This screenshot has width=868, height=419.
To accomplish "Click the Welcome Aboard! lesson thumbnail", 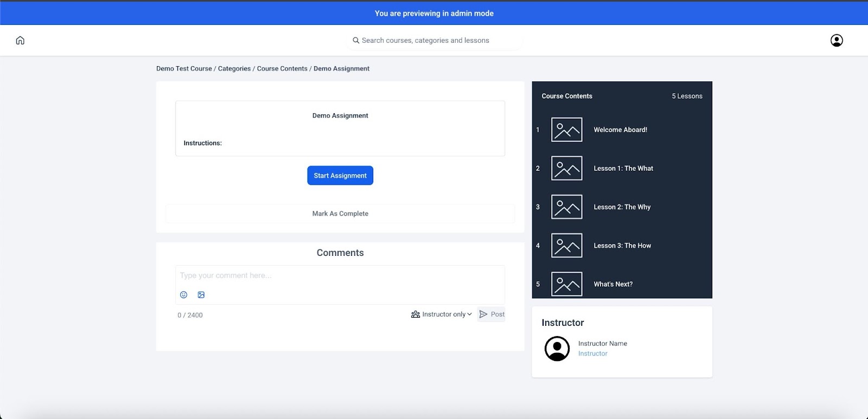I will tap(566, 130).
